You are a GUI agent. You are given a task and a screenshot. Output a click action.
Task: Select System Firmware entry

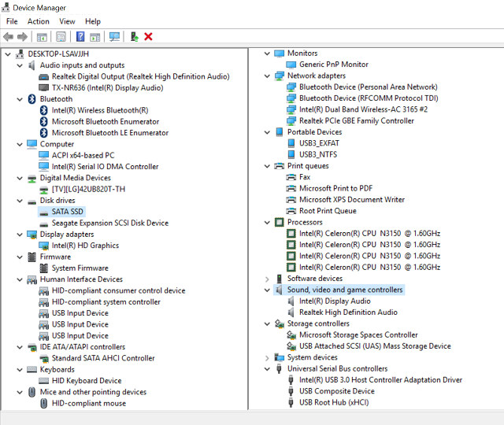click(x=80, y=268)
